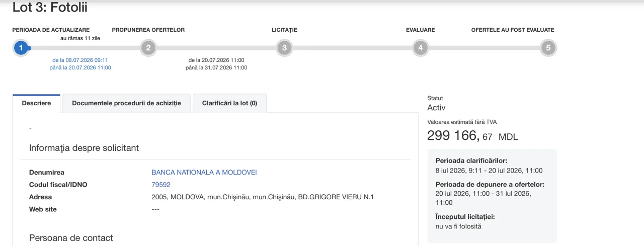Viewport: 644px width, 246px height.
Task: Click the progress bar between steps 1 and 2
Action: click(x=85, y=48)
